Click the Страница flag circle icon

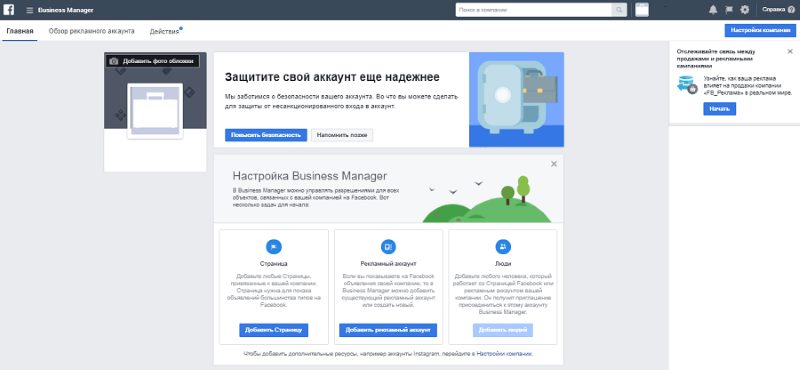coord(273,247)
